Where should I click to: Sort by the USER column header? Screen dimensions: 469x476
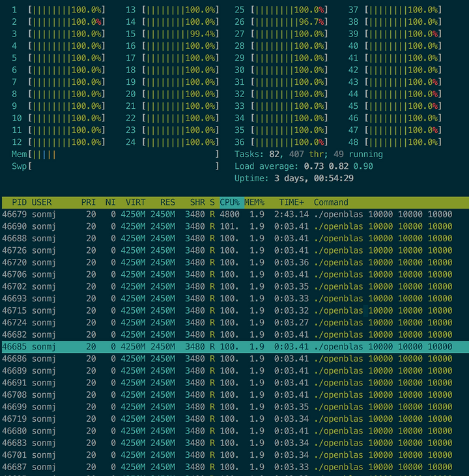(x=42, y=203)
